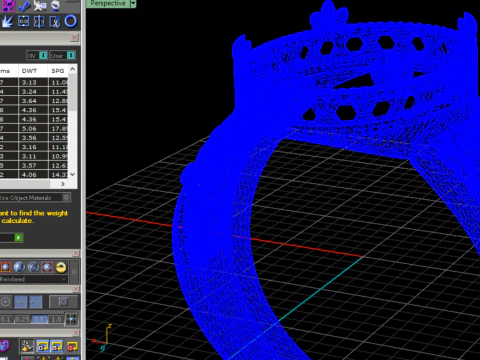Set snap spacing to 1.0
This screenshot has width=480, height=360.
56,319
